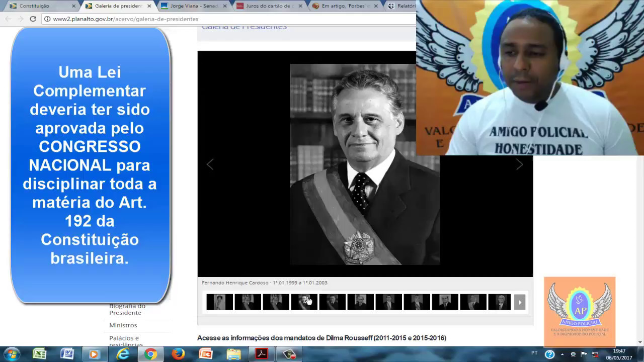Open the Action Center flag icon
This screenshot has width=644, height=362.
(x=584, y=354)
